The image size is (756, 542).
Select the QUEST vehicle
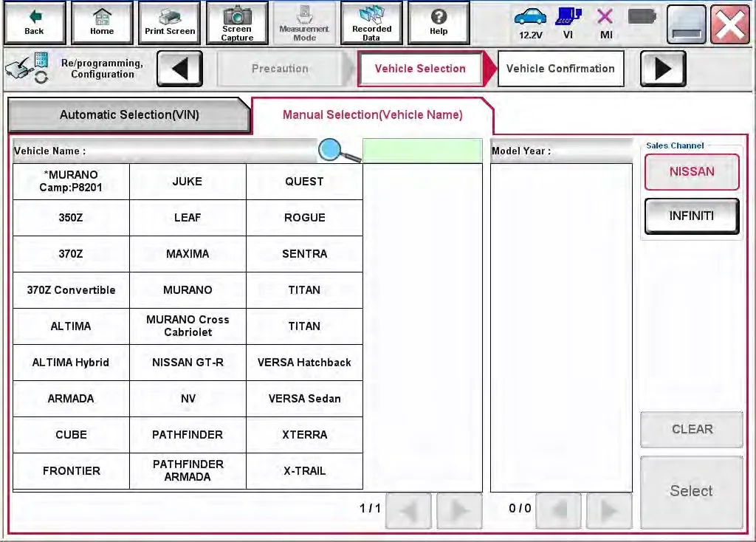tap(304, 182)
